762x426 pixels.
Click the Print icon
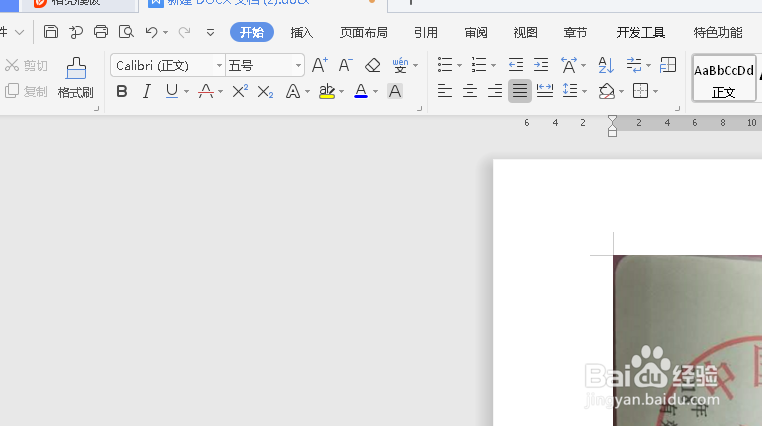click(101, 32)
